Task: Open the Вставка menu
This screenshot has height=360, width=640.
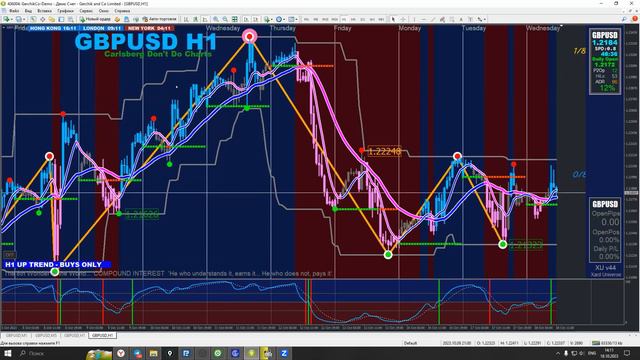Action: coord(44,11)
